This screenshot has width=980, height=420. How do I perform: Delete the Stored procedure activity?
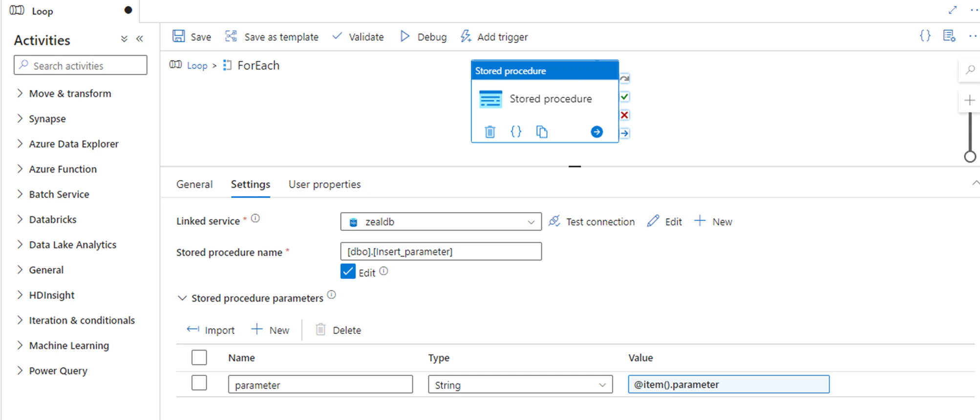(x=490, y=132)
